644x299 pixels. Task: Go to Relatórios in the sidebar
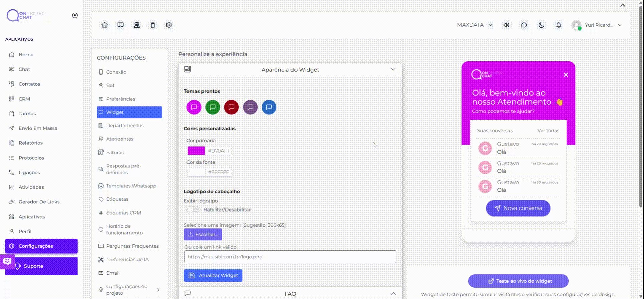click(x=31, y=143)
